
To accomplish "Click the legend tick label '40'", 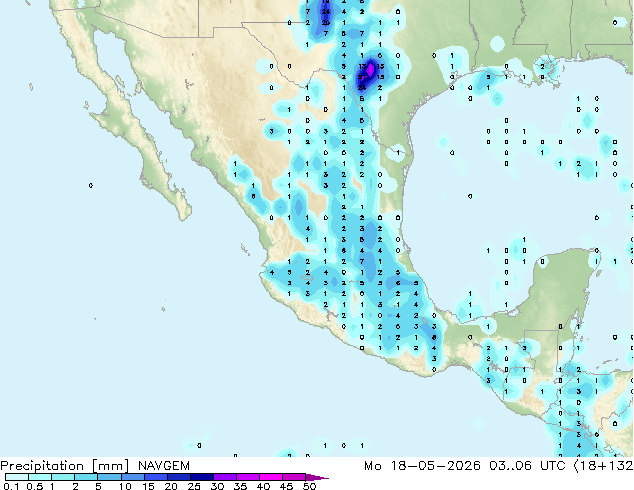I will pyautogui.click(x=263, y=486).
